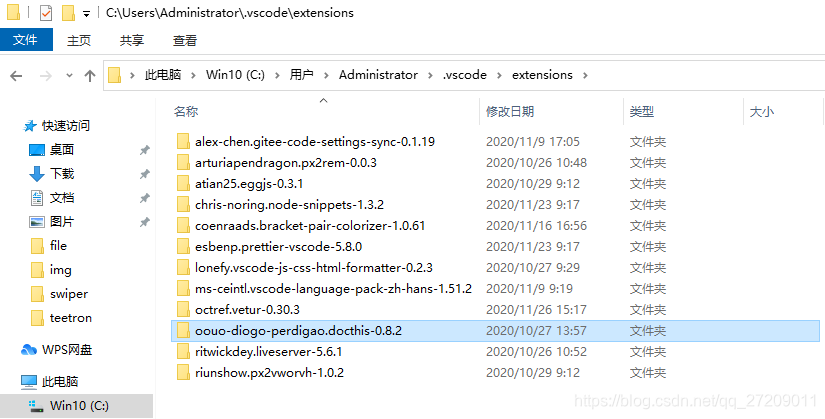Image resolution: width=825 pixels, height=419 pixels.
Task: Click Win10 (C:) in the address breadcrumb
Action: point(235,75)
